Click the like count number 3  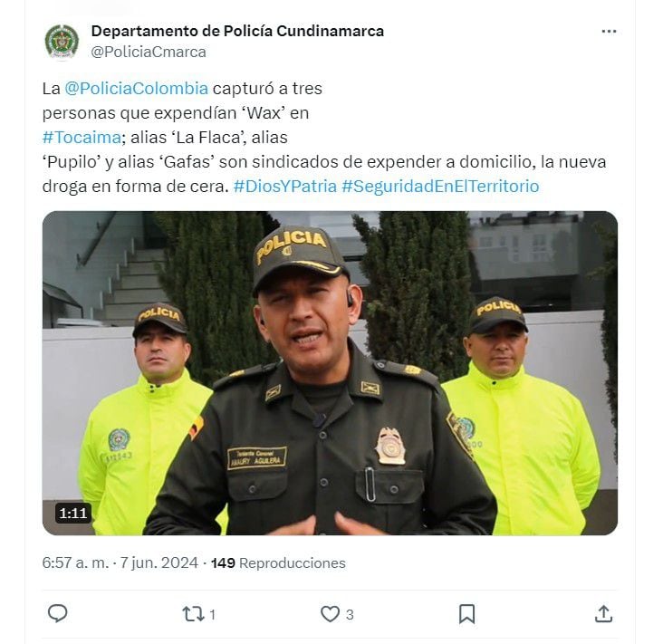[x=350, y=615]
